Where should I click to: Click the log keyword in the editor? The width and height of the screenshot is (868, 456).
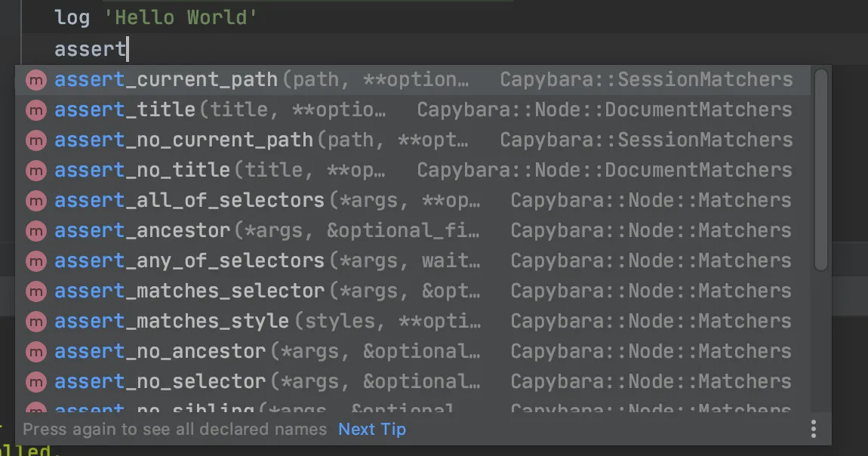point(72,17)
